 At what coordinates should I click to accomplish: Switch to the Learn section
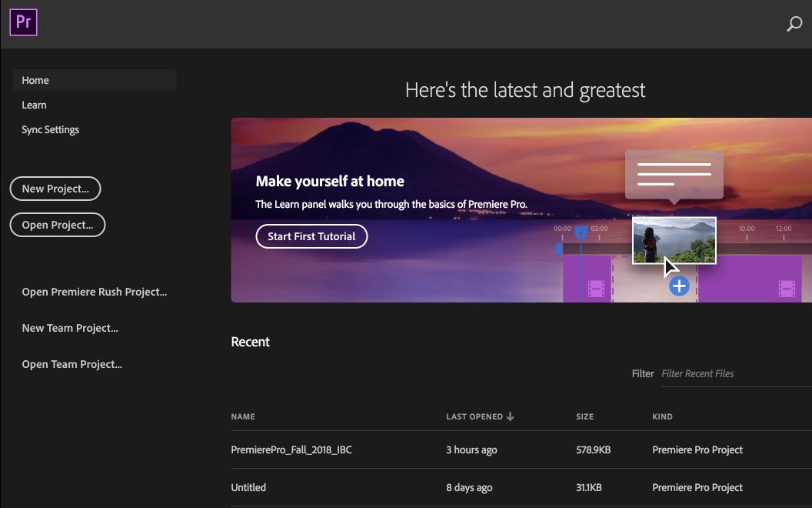tap(34, 105)
